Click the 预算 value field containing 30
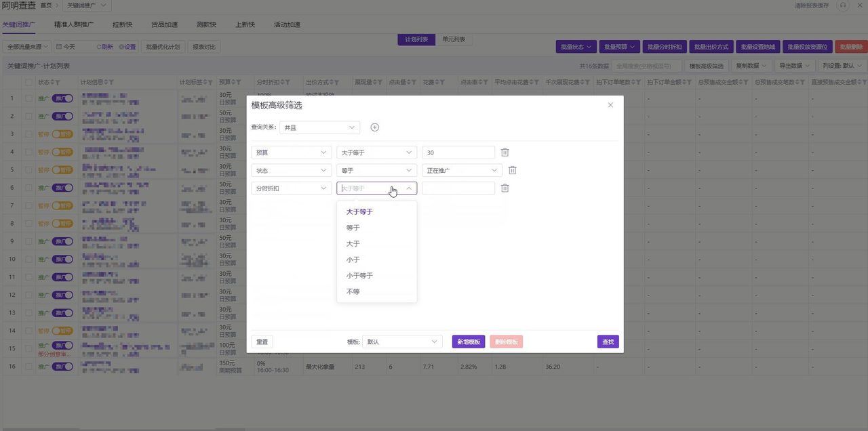The height and width of the screenshot is (431, 868). 458,152
